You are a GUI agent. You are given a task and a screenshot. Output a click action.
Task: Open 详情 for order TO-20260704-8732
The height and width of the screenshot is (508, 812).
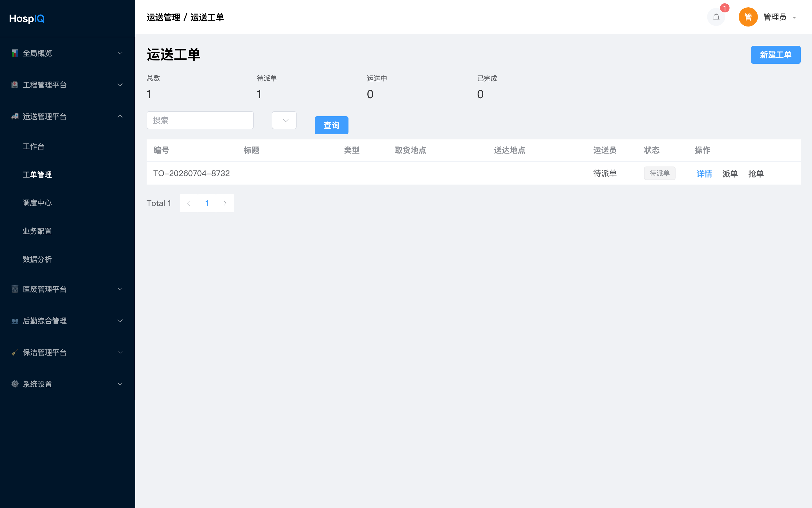(x=704, y=174)
